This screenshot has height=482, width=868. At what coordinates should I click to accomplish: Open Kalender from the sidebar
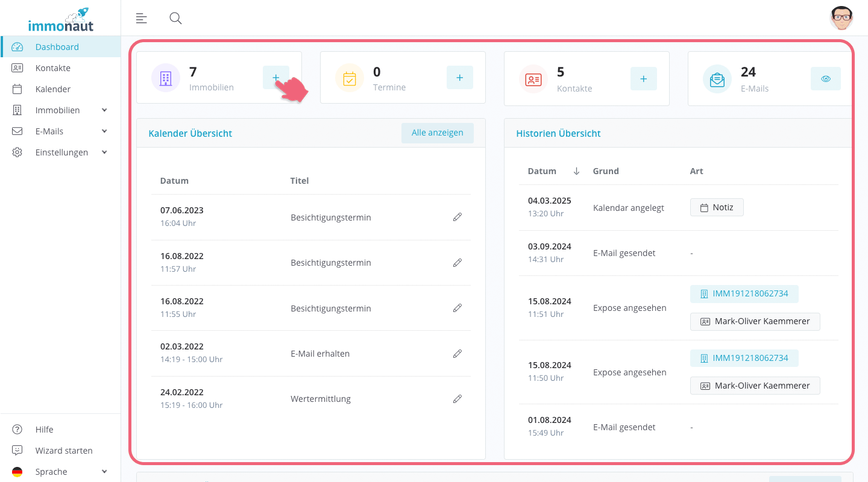pyautogui.click(x=53, y=89)
